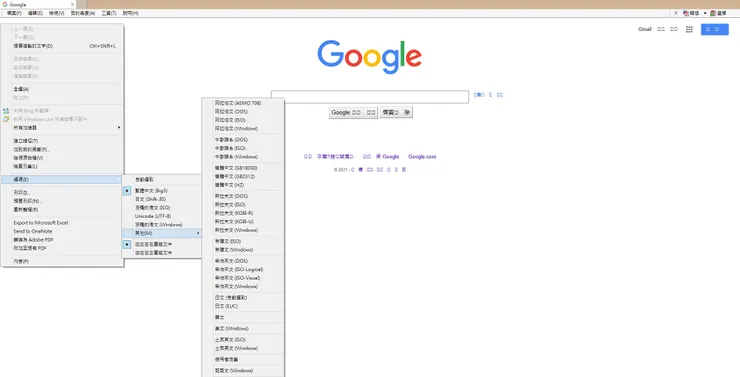Open the View (V) menu
The height and width of the screenshot is (377, 740).
click(x=56, y=13)
